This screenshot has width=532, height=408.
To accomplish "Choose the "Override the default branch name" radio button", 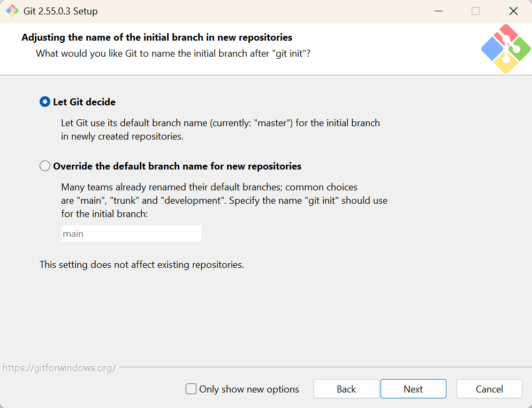I will 45,166.
